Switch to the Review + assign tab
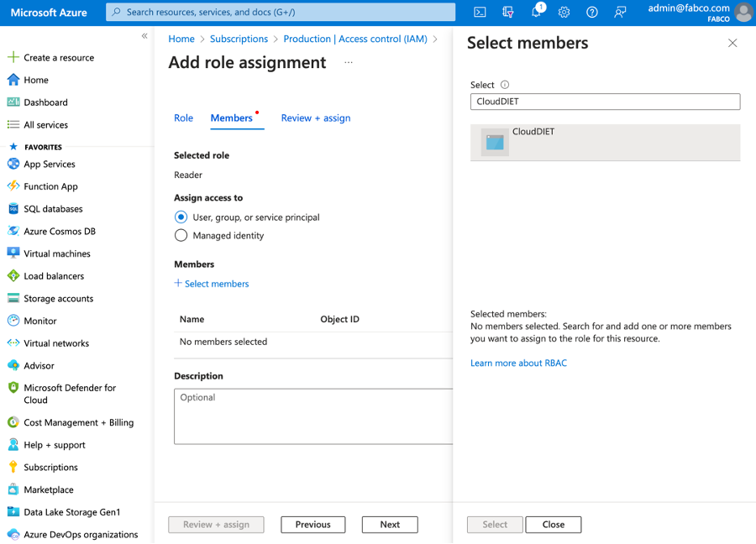 tap(315, 118)
